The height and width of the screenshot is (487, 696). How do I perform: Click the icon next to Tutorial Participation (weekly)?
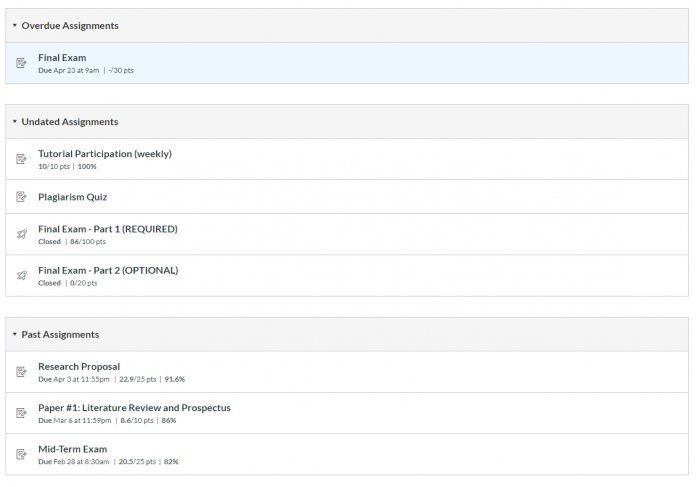click(21, 159)
